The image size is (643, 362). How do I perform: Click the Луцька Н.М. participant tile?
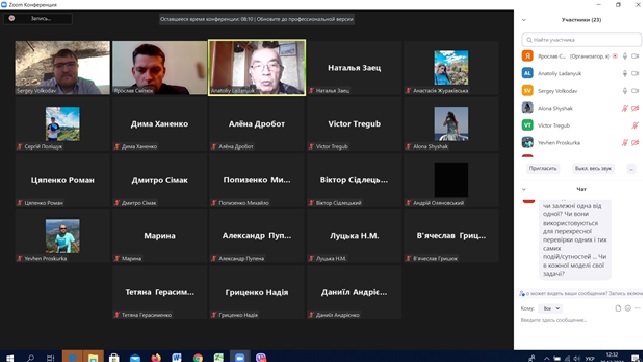click(x=354, y=236)
